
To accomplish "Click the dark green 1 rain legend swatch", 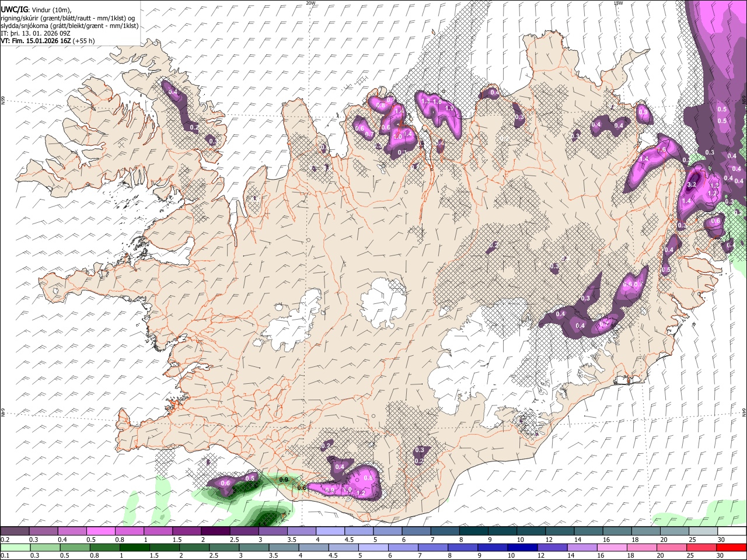I will [135, 548].
